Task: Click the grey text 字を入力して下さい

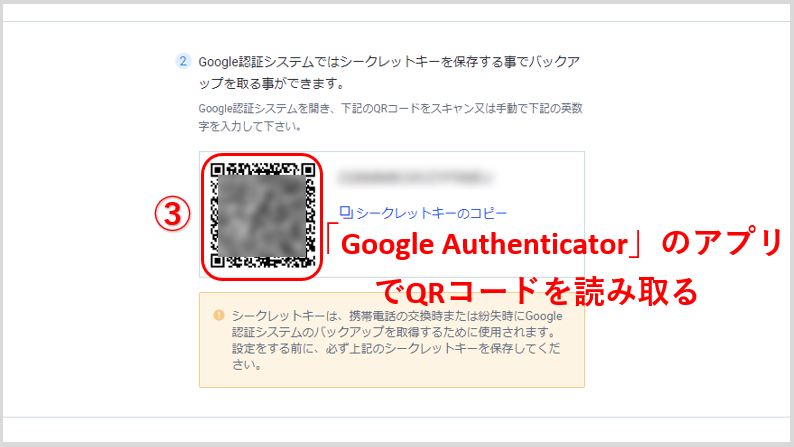Action: [250, 126]
